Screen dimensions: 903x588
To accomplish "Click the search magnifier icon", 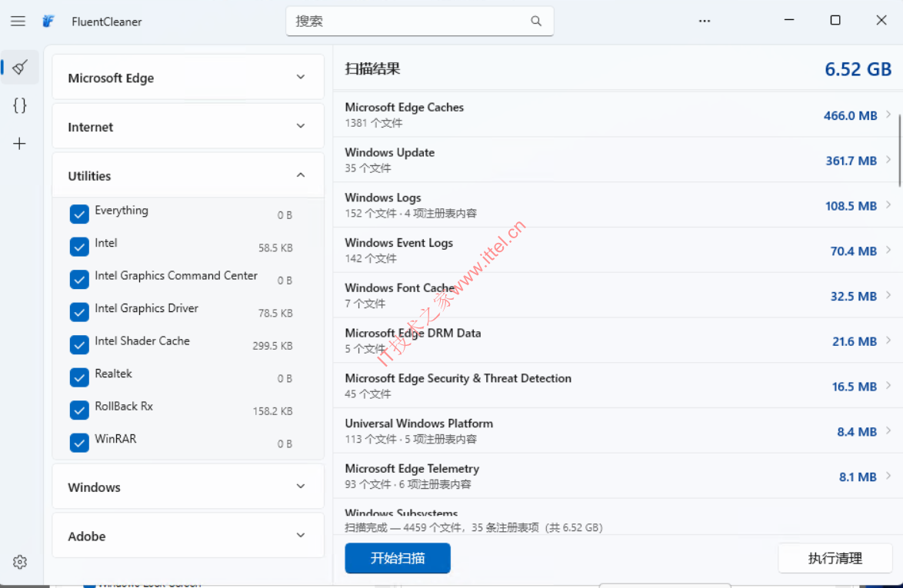I will click(x=536, y=22).
